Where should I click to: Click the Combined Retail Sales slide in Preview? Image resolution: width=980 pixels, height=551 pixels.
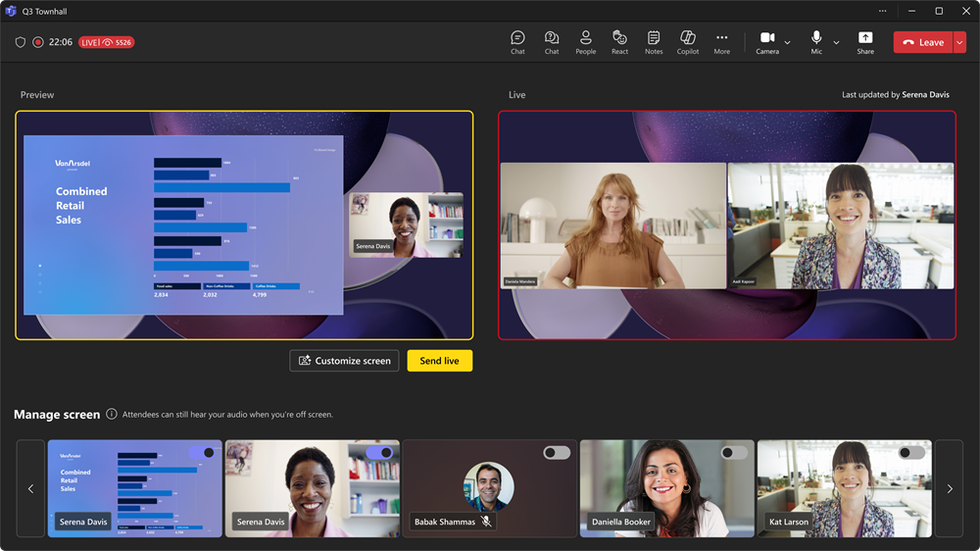pos(183,225)
